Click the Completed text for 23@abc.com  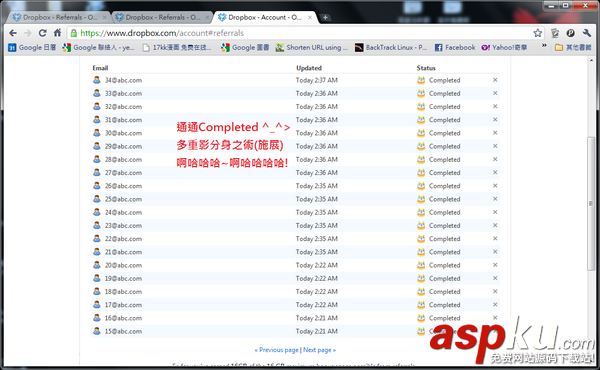pos(444,226)
